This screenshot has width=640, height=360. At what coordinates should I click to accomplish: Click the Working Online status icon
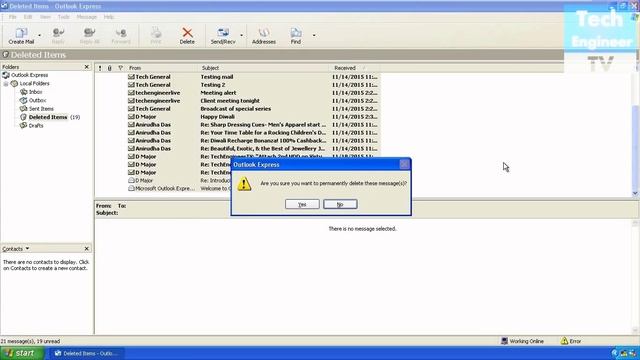click(x=504, y=341)
